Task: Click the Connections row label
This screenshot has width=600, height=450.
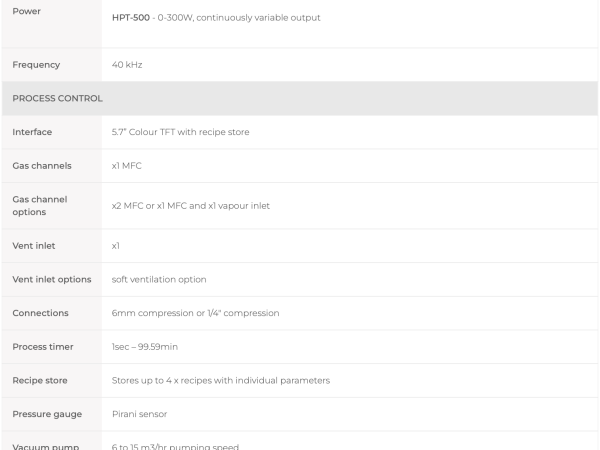Action: pos(40,313)
